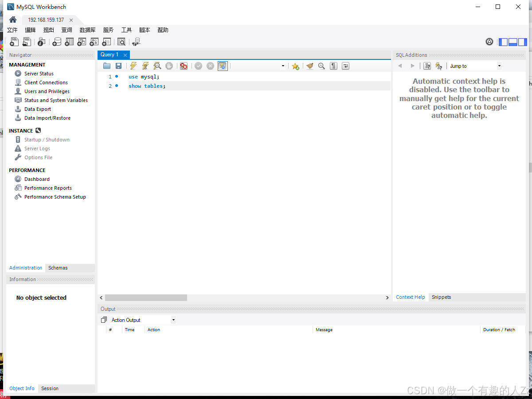
Task: Open find panel magnifier icon
Action: point(321,66)
